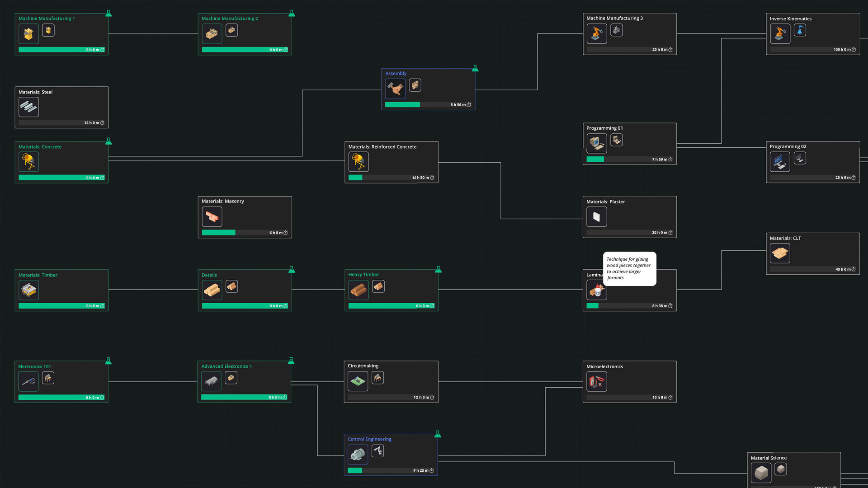Click the small workbench icon in Electronics 101
This screenshot has width=868, height=488.
48,378
